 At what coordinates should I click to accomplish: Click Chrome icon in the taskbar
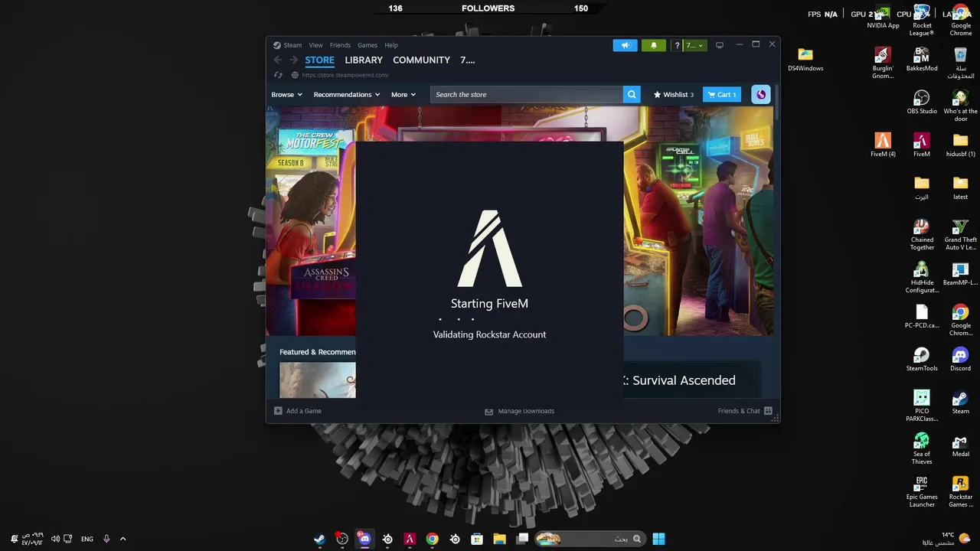433,539
